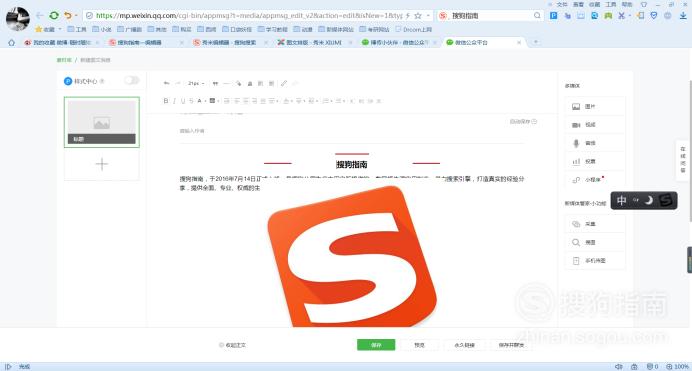
Task: Open the 文件 menu
Action: point(562,4)
